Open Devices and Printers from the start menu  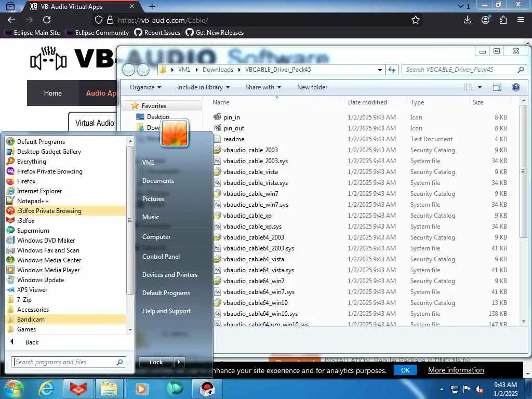point(170,274)
